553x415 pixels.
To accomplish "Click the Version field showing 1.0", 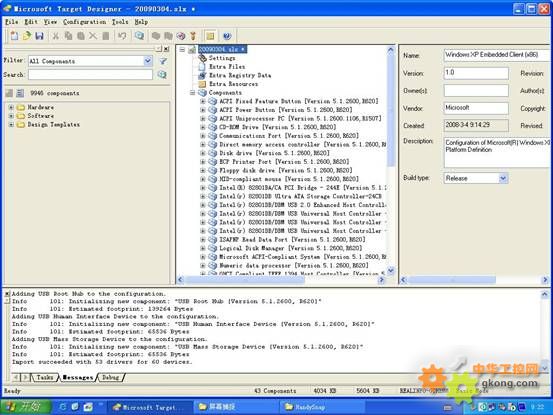I will [476, 73].
